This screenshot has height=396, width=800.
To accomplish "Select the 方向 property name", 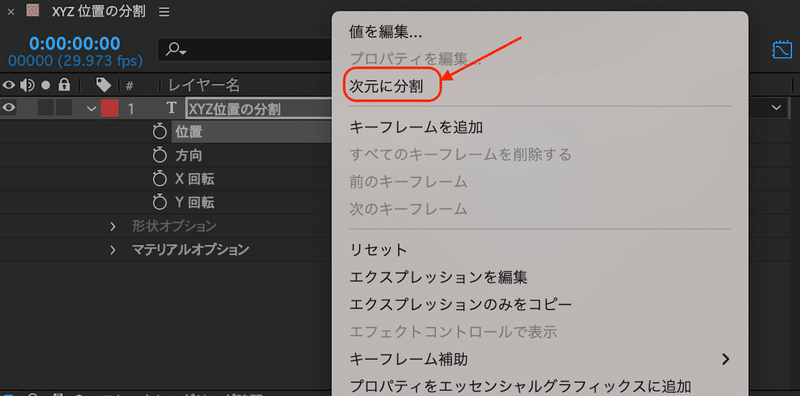I will pyautogui.click(x=189, y=156).
